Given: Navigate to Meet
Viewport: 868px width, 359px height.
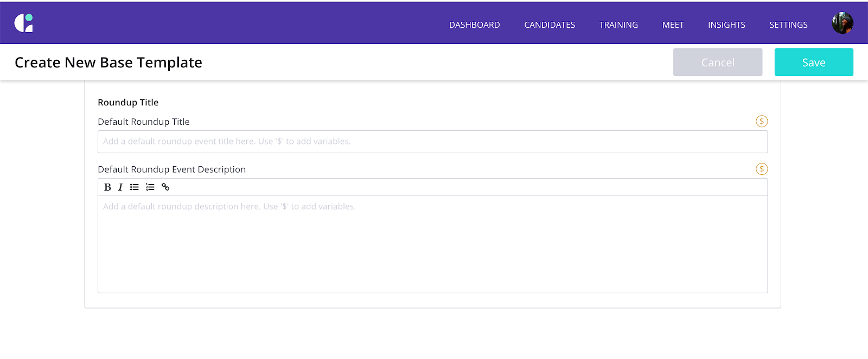Looking at the screenshot, I should [673, 25].
